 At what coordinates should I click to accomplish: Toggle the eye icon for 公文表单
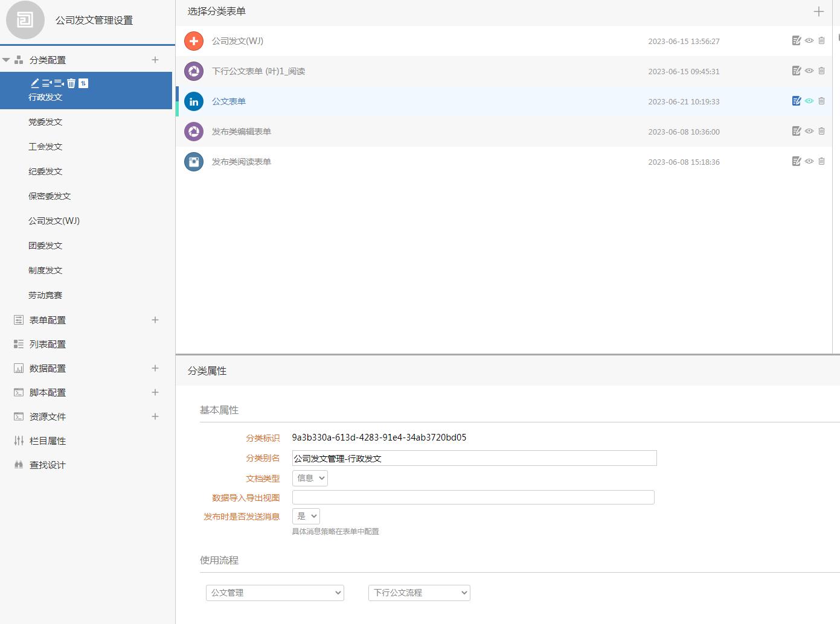[809, 101]
